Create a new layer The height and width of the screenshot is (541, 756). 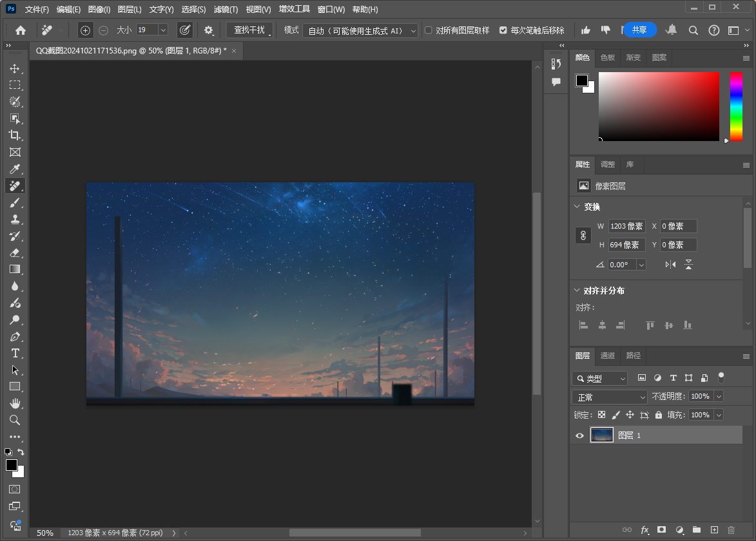pos(714,530)
